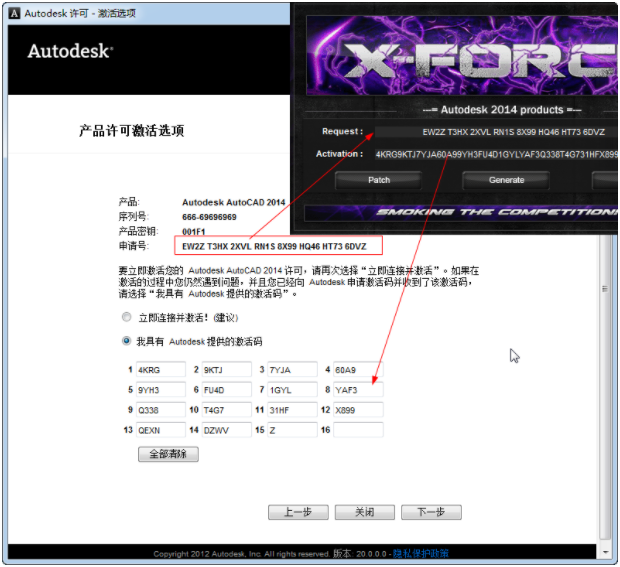This screenshot has width=620, height=567.
Task: Click the Autodesk title bar icon
Action: [14, 13]
